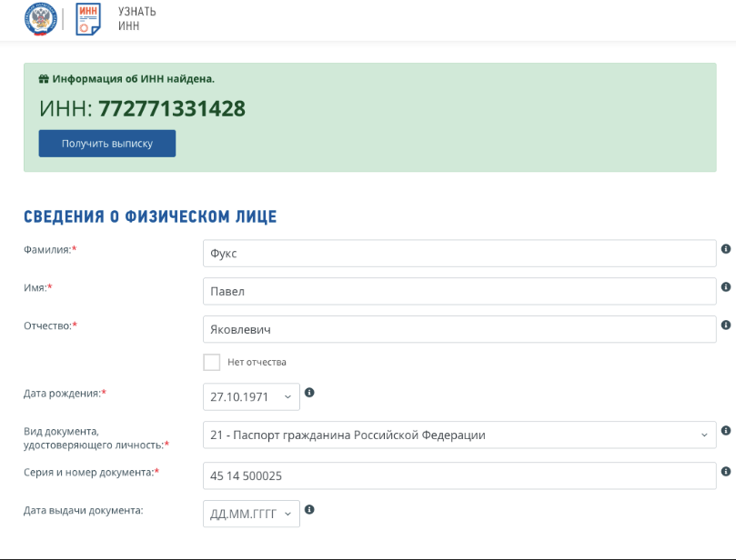Click into the Фамилия input field
This screenshot has width=736, height=560.
459,254
